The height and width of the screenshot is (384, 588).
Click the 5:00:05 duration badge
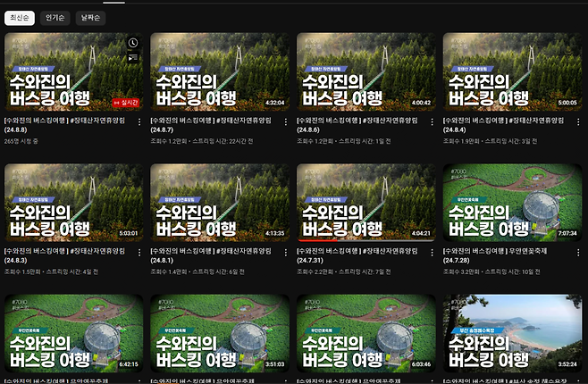point(567,103)
